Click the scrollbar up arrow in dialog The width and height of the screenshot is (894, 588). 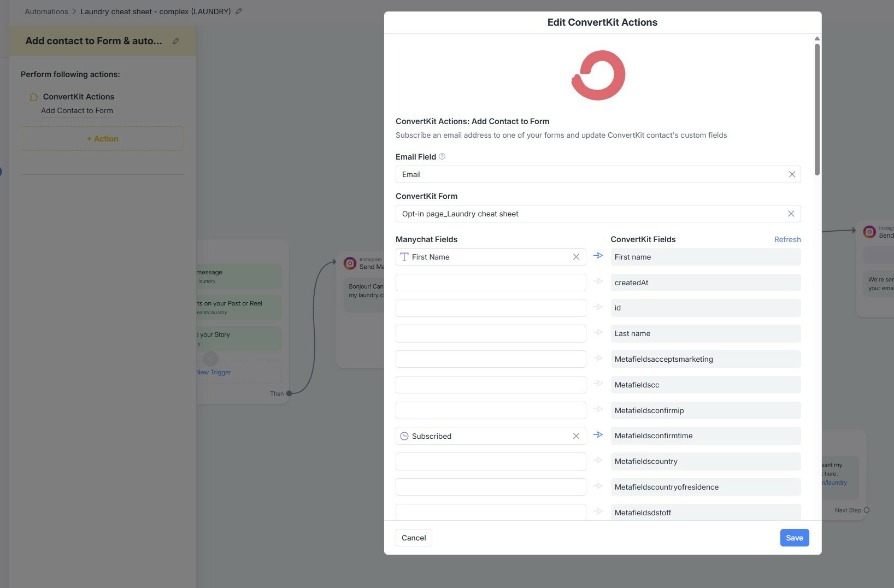[x=817, y=39]
